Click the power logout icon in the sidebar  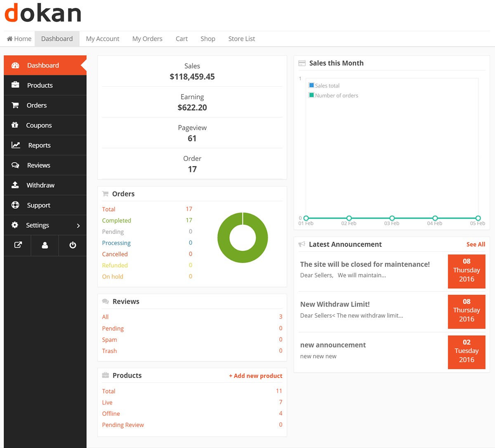73,245
